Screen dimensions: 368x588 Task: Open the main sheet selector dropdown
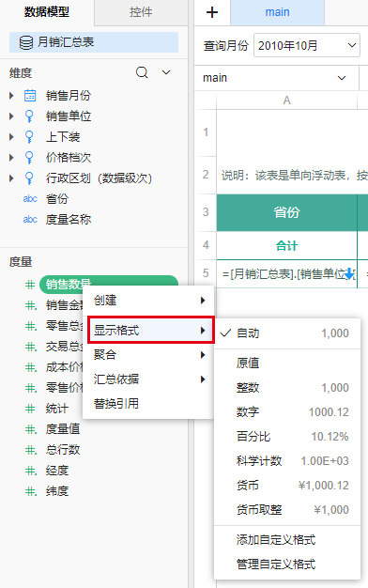(276, 78)
